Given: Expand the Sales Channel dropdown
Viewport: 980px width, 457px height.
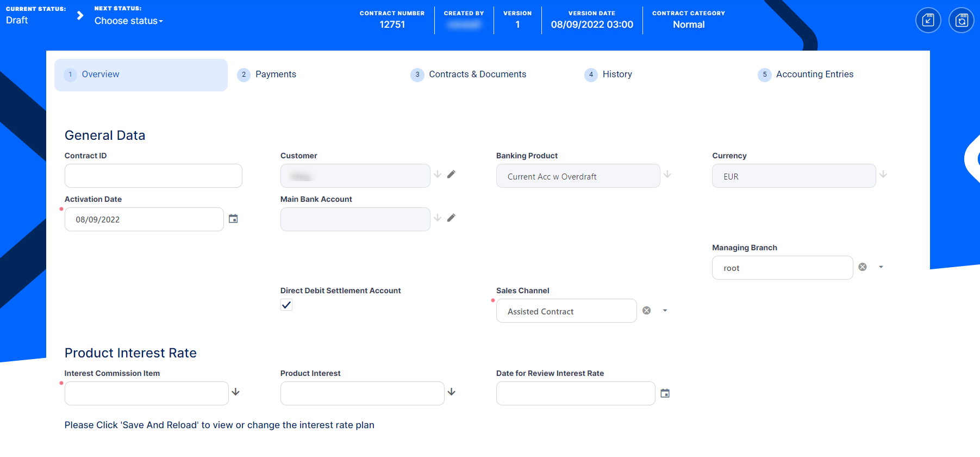Looking at the screenshot, I should pyautogui.click(x=665, y=311).
